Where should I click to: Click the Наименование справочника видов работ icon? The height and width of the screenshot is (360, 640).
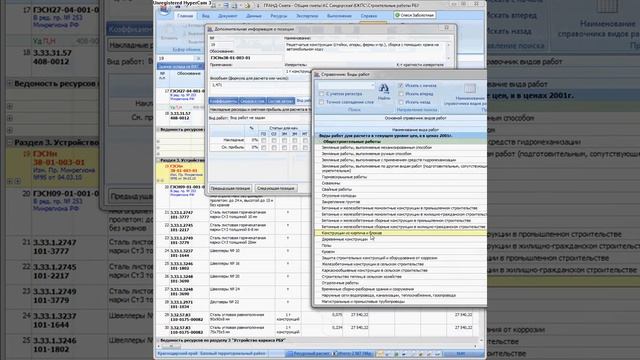point(469,89)
